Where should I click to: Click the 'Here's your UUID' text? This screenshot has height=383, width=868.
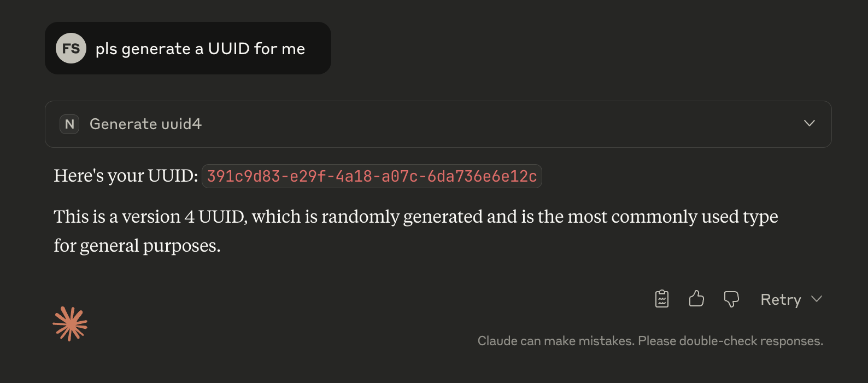point(125,175)
